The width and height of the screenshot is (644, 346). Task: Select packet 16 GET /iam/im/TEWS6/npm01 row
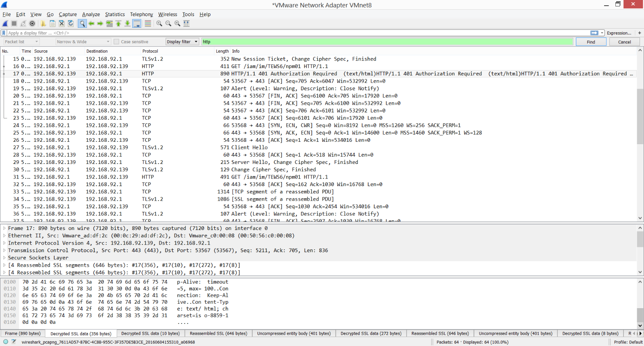(x=318, y=66)
